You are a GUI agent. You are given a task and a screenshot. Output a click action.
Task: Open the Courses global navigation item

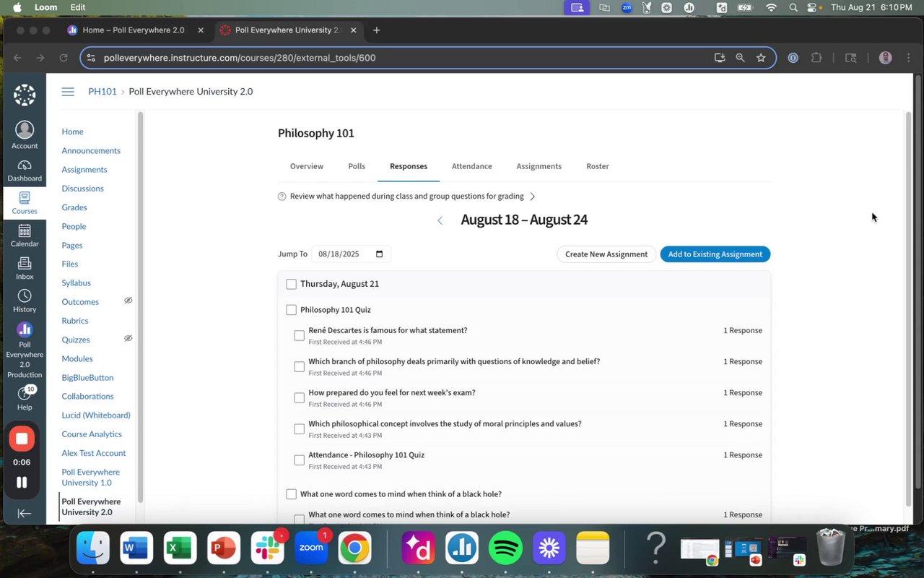tap(25, 203)
